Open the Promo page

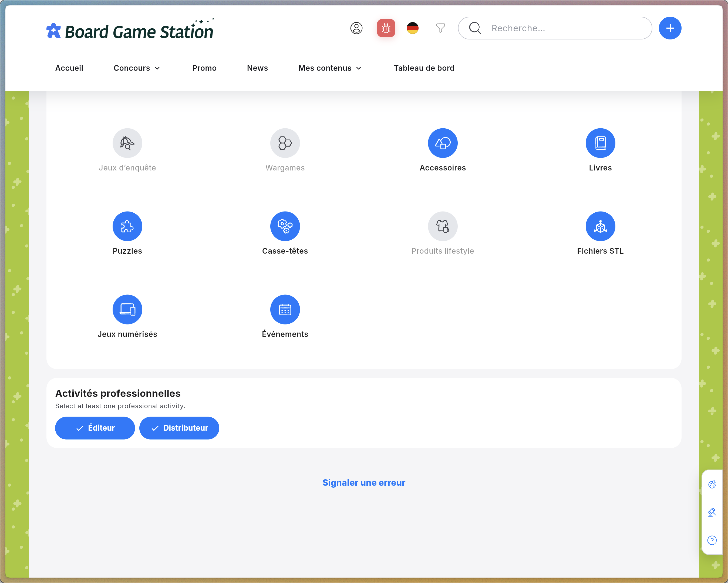click(204, 68)
